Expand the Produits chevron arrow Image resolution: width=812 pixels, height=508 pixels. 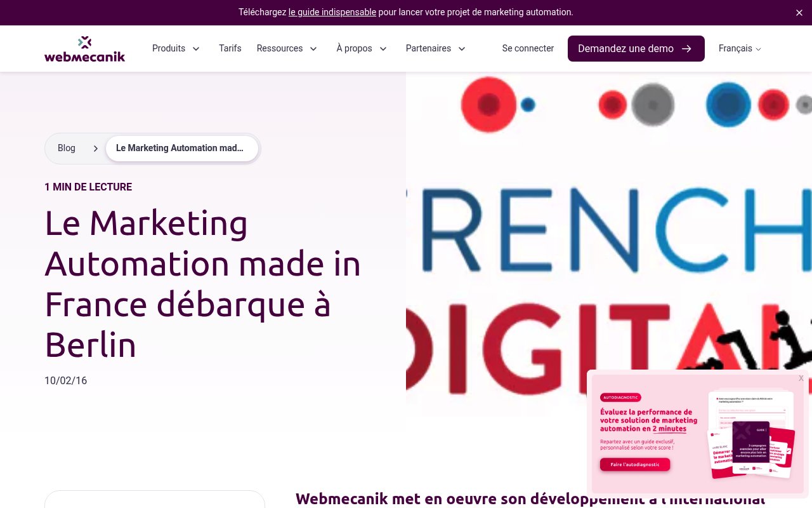pyautogui.click(x=196, y=49)
